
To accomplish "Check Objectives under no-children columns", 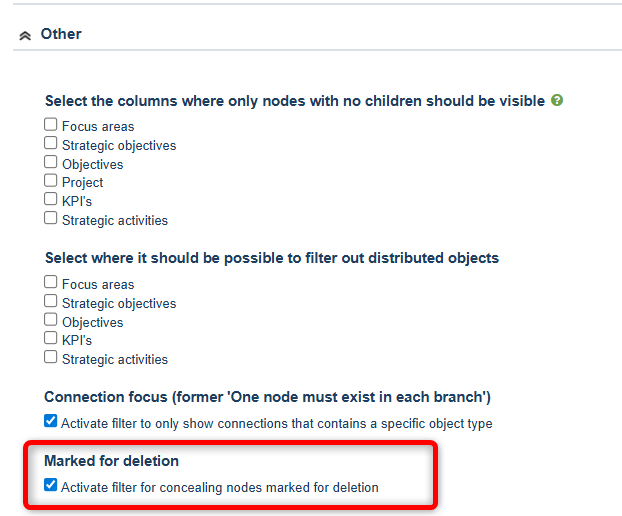I will click(x=51, y=162).
